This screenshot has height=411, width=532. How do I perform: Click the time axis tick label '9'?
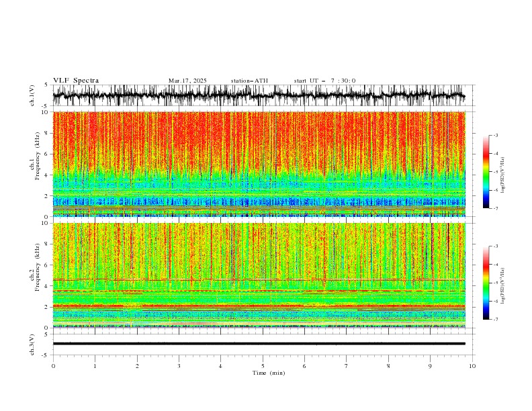tap(430, 366)
